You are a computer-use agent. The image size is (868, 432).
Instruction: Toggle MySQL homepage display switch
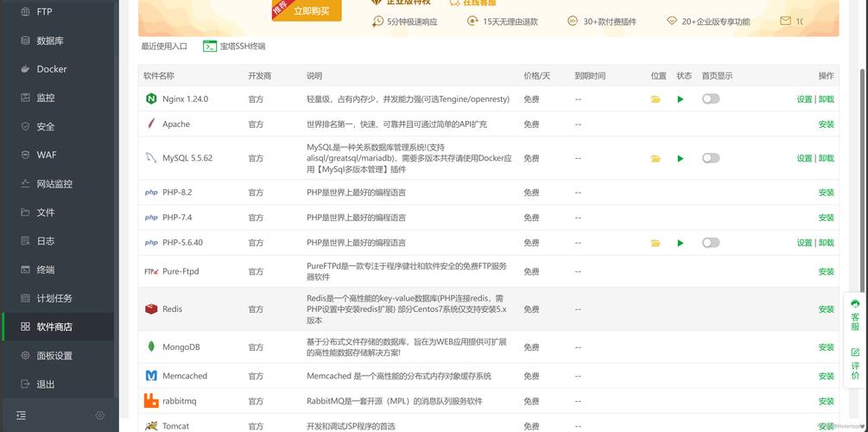tap(711, 158)
